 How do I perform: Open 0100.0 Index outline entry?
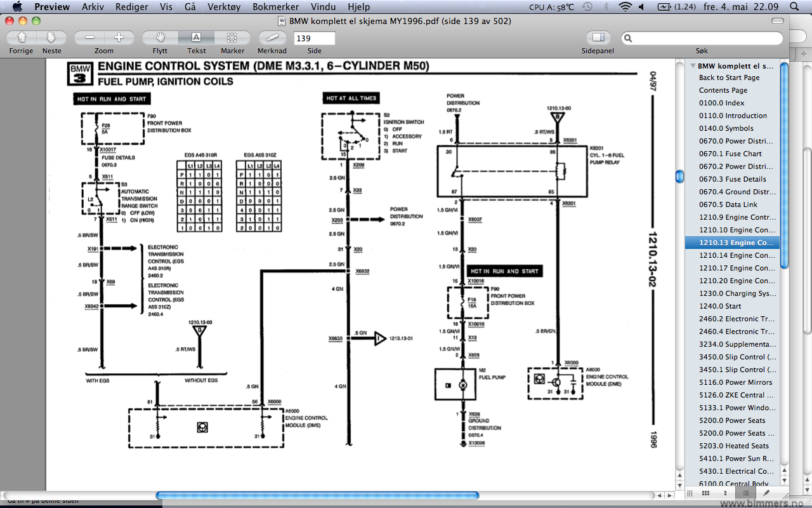[x=722, y=103]
